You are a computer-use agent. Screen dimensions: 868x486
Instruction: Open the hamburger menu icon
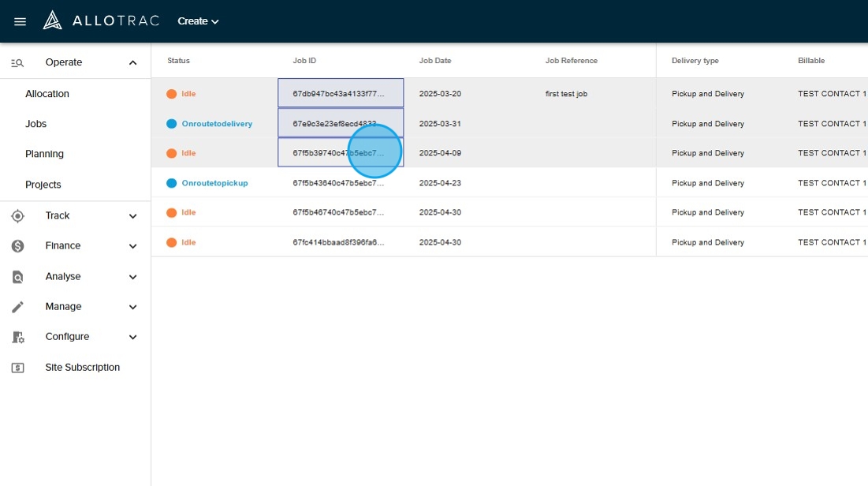[x=20, y=21]
